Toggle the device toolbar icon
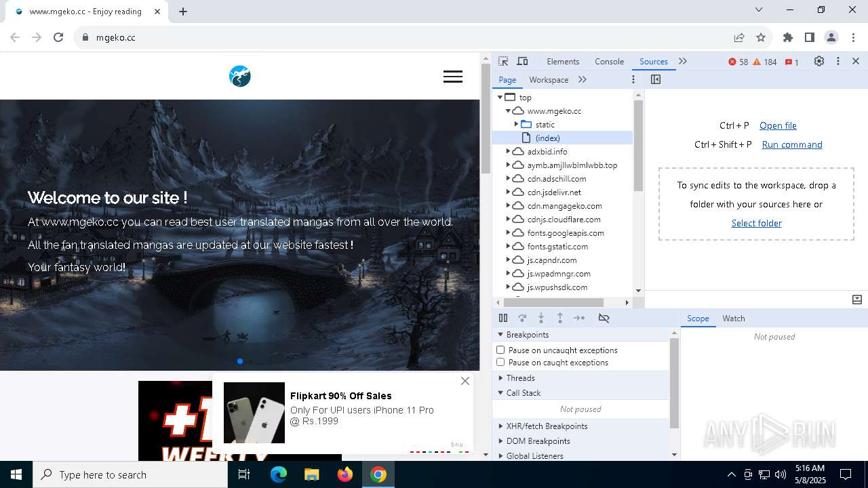This screenshot has width=868, height=488. pyautogui.click(x=522, y=61)
